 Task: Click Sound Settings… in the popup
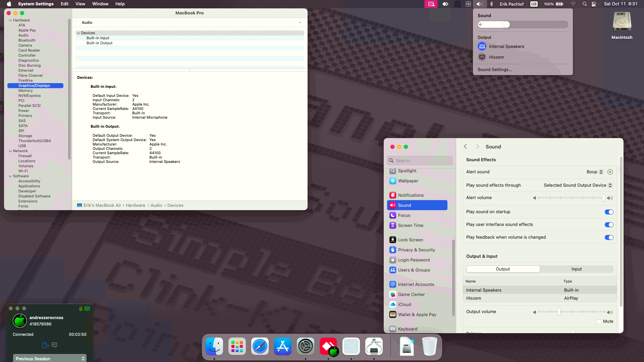495,70
